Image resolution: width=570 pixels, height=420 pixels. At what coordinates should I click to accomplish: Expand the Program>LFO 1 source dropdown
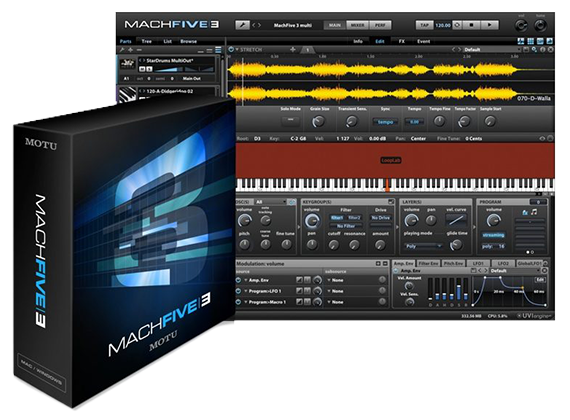coord(246,291)
